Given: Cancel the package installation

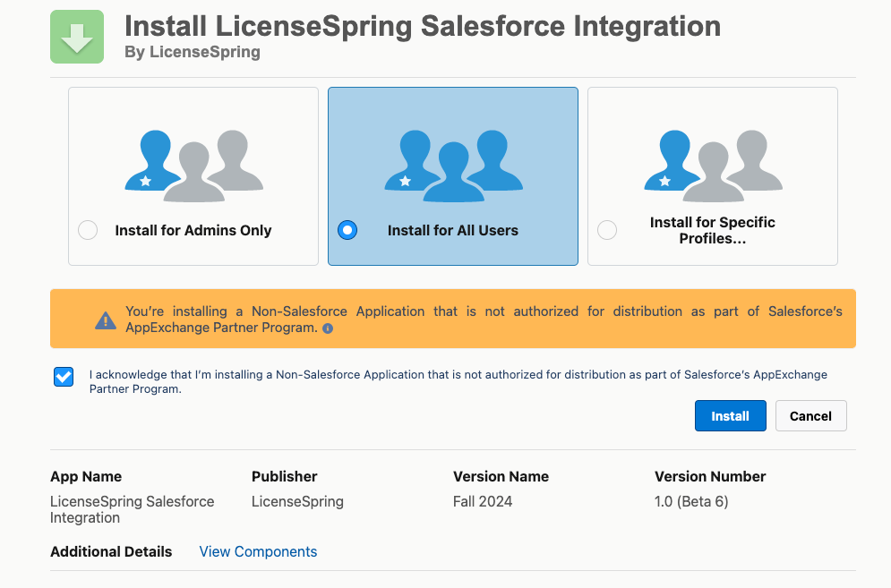Looking at the screenshot, I should (810, 416).
